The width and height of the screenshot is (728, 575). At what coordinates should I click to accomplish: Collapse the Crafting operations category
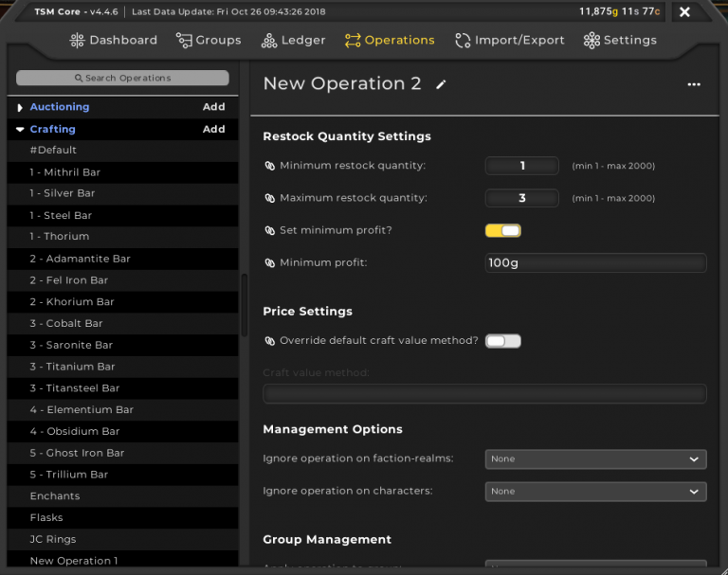[20, 130]
